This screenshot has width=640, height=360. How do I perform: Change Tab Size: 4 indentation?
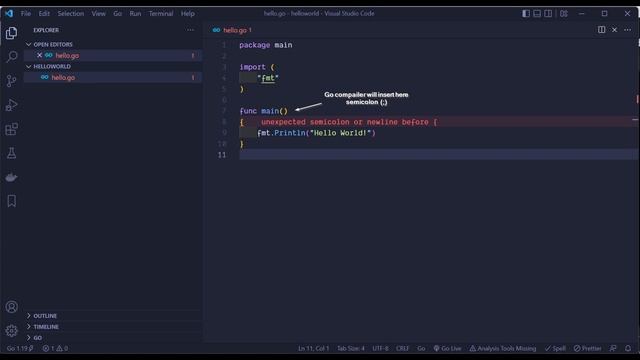(351, 348)
